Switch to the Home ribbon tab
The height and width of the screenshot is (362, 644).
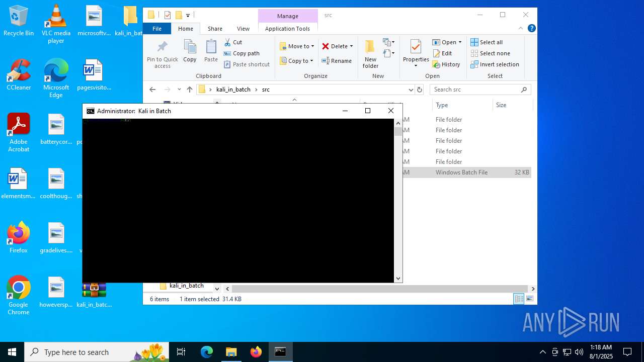(x=186, y=29)
